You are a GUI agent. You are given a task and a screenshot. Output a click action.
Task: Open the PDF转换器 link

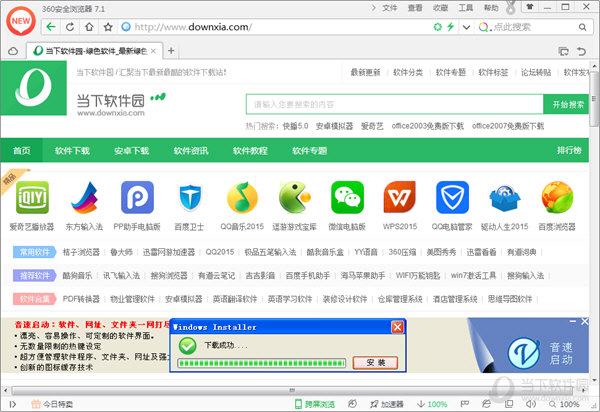81,299
